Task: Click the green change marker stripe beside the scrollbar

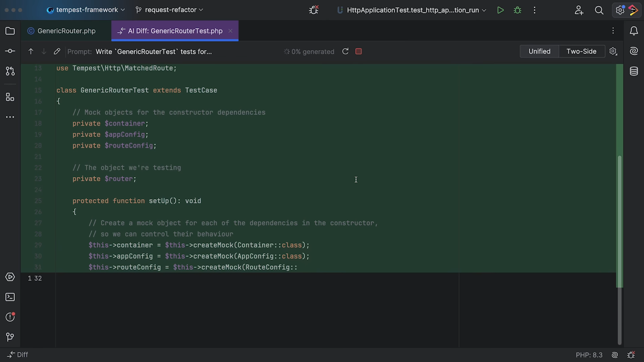Action: (619, 176)
